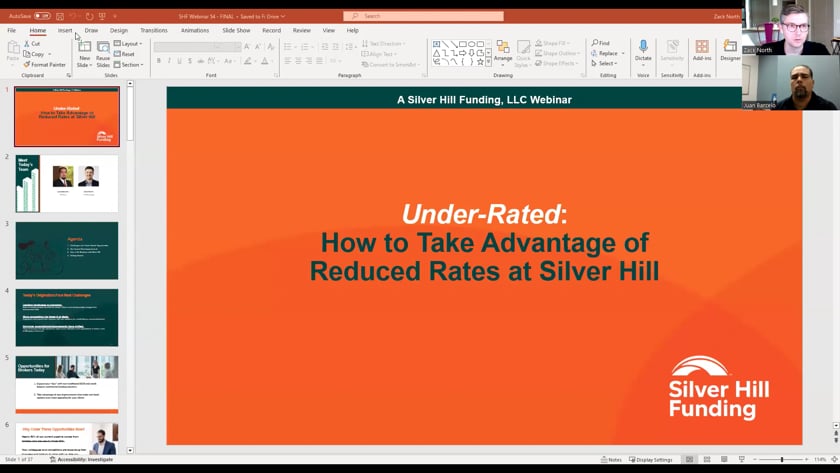The image size is (840, 473).
Task: Toggle the AutoSave switch
Action: 42,16
